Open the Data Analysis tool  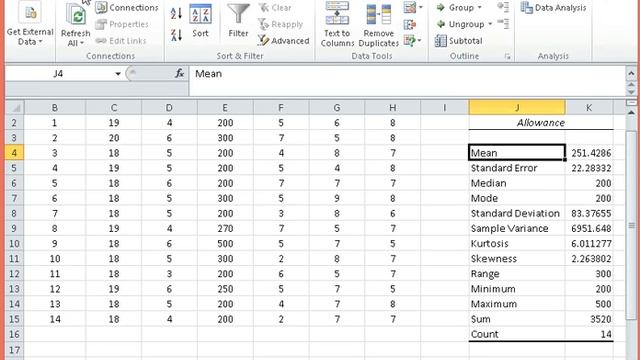553,7
